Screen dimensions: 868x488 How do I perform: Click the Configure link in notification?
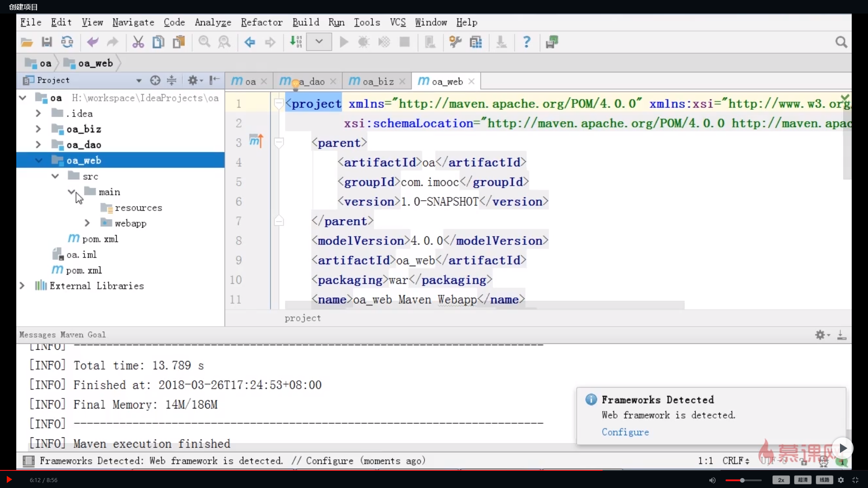(x=625, y=432)
